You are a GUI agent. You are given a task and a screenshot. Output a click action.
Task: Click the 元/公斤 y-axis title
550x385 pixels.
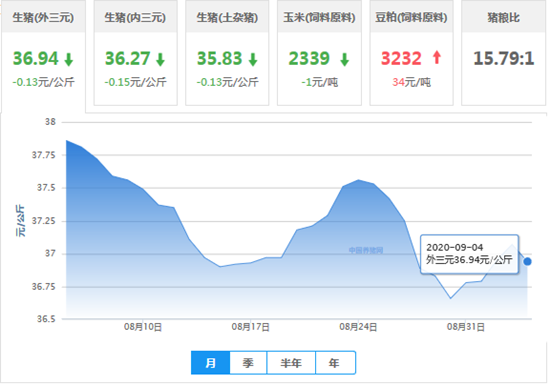coord(20,221)
